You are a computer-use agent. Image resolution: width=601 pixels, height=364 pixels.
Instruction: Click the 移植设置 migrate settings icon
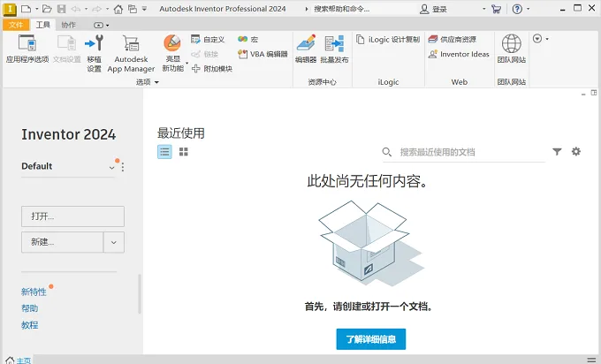(95, 43)
